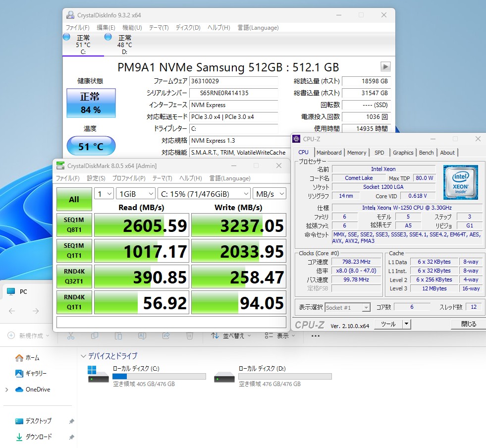This screenshot has height=448, width=486.
Task: Collapse the デバイスとドライブ section
Action: click(83, 356)
